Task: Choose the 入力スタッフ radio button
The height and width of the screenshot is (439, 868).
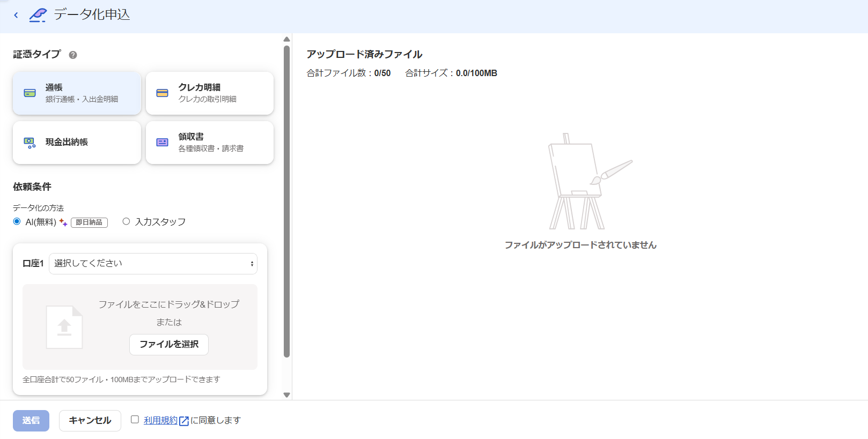Action: coord(126,221)
